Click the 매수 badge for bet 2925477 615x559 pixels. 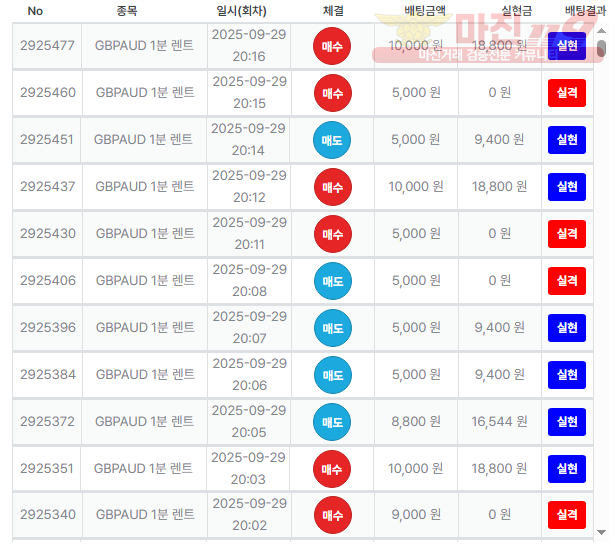(x=332, y=46)
